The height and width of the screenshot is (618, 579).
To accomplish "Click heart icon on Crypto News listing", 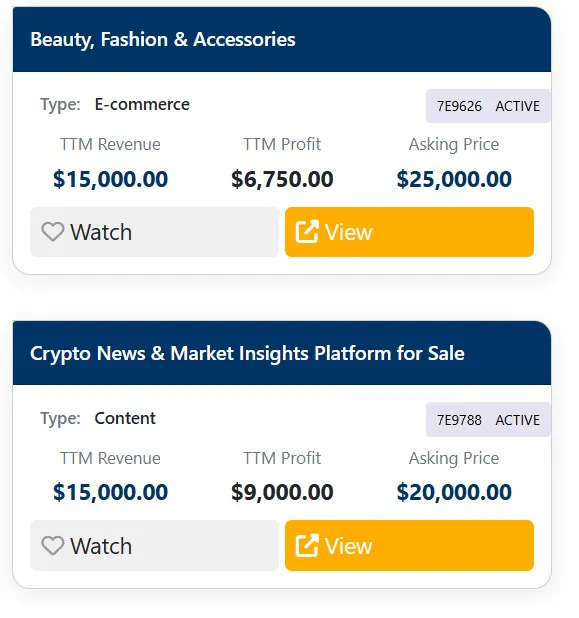I will click(x=52, y=546).
